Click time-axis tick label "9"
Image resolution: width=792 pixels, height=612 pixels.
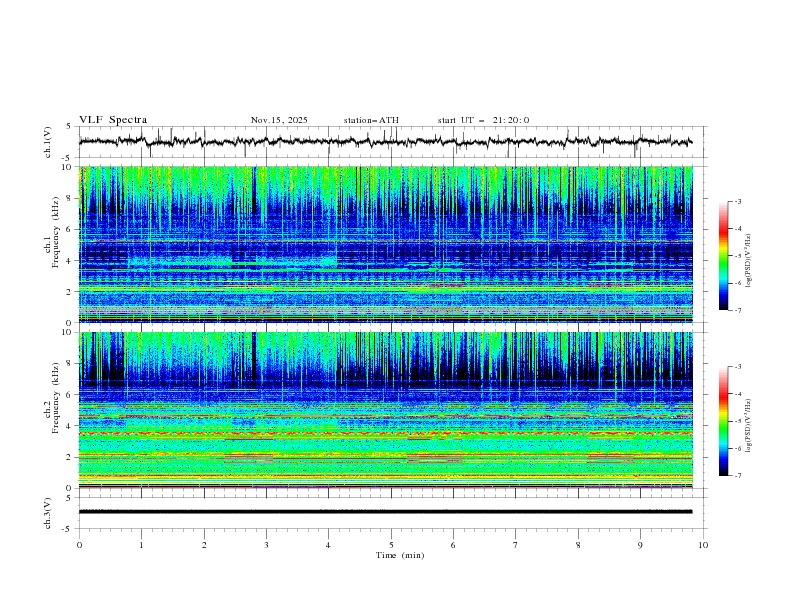[x=640, y=545]
